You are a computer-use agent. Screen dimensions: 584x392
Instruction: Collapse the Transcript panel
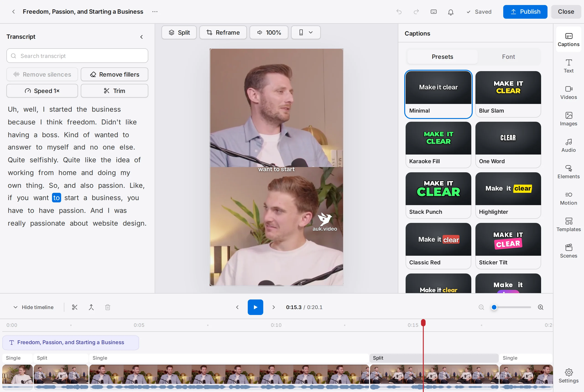point(141,37)
